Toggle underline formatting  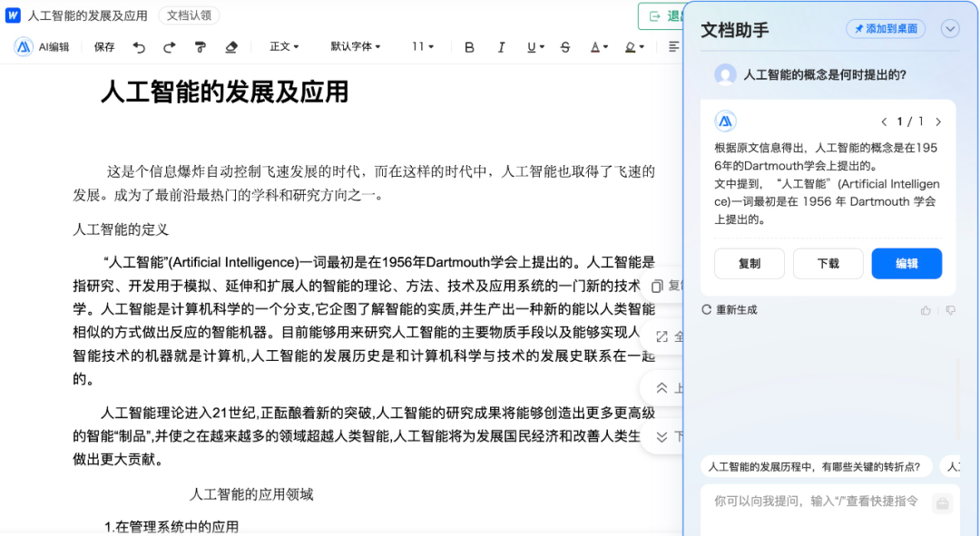point(533,46)
